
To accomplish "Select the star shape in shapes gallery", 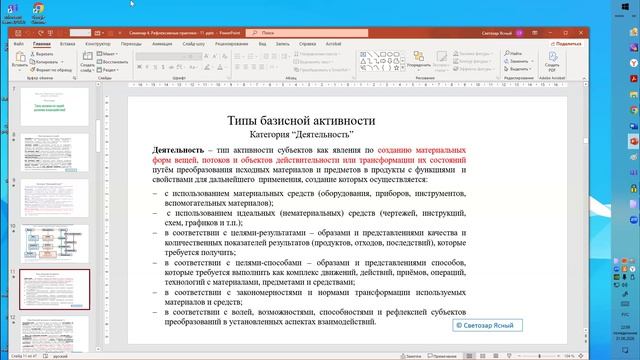I will point(396,68).
